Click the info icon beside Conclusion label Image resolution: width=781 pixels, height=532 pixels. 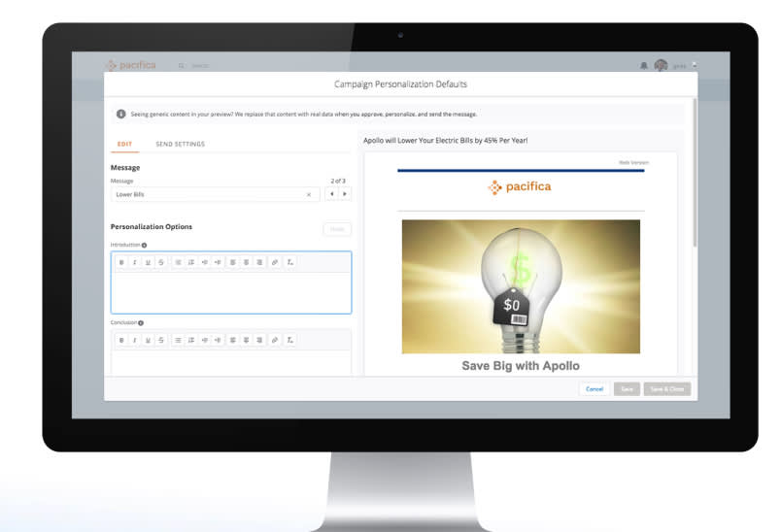tap(141, 323)
